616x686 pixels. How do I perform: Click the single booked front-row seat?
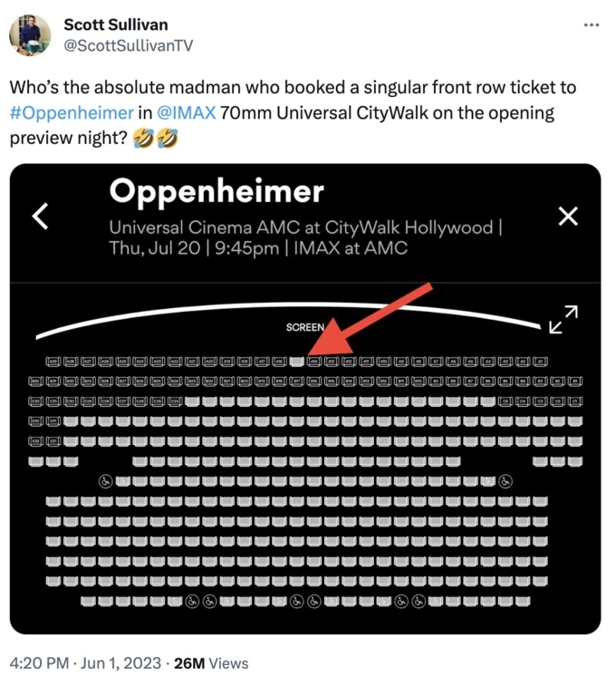pyautogui.click(x=297, y=362)
